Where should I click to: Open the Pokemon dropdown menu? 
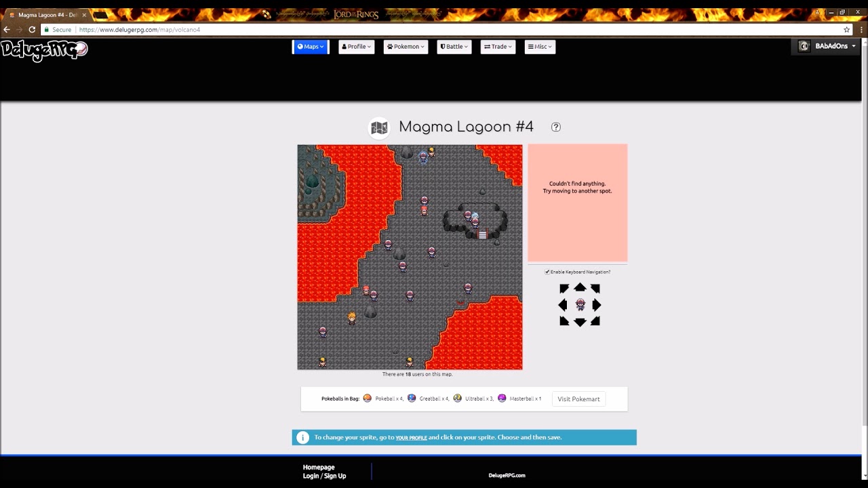(x=406, y=47)
